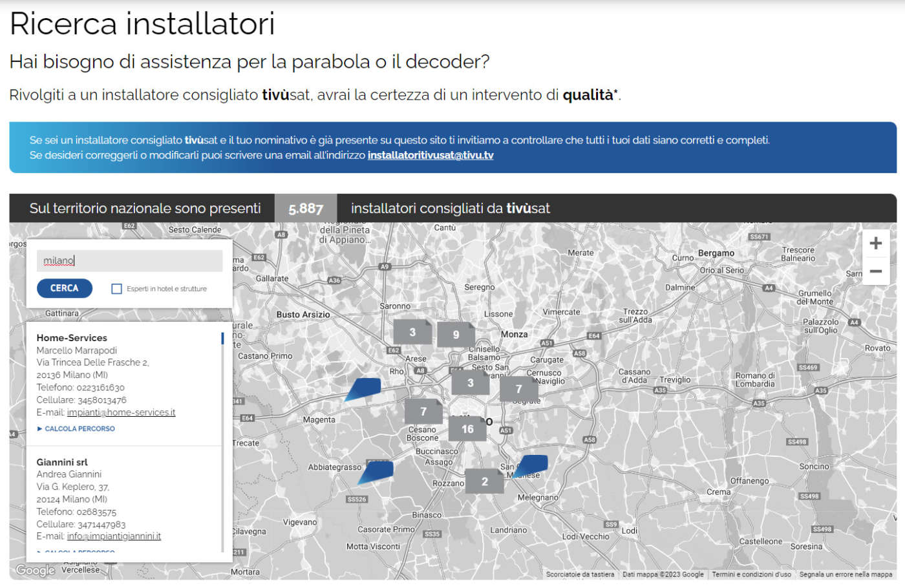Click the blue installer marker near Abbiategrasso
Viewport: 905px width, 588px height.
[376, 471]
